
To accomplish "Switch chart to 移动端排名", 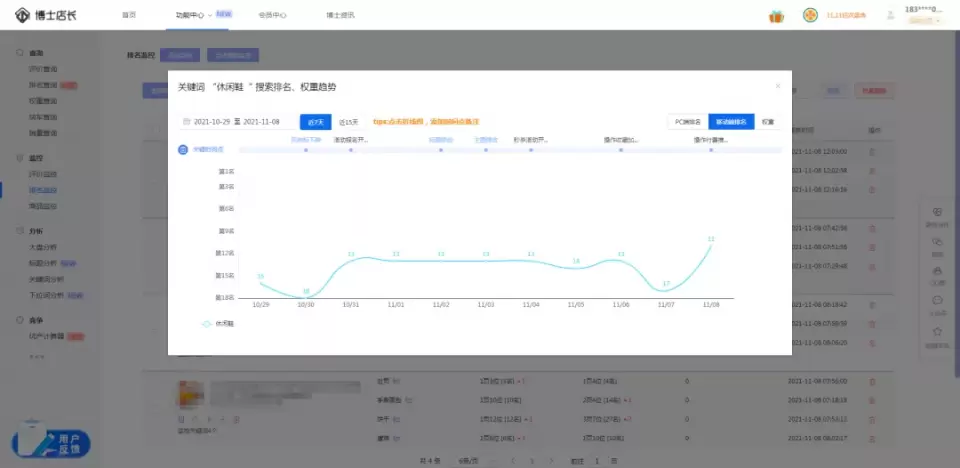I will pos(731,122).
